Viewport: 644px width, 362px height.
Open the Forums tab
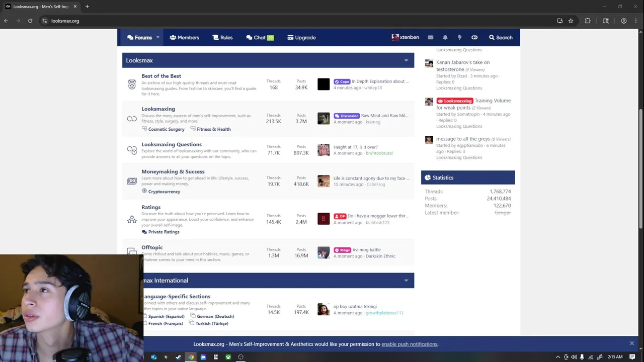[139, 37]
